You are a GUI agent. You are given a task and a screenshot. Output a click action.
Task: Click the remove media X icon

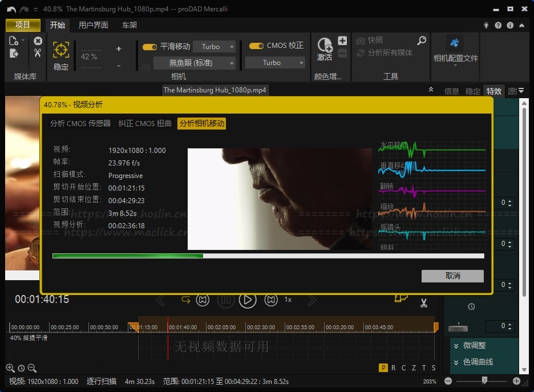(x=38, y=41)
